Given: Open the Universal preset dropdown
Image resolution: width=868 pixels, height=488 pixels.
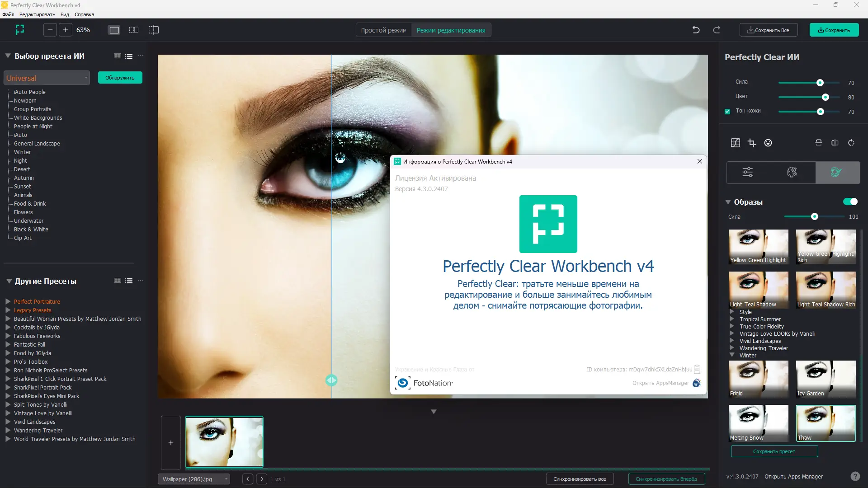Looking at the screenshot, I should [x=47, y=77].
